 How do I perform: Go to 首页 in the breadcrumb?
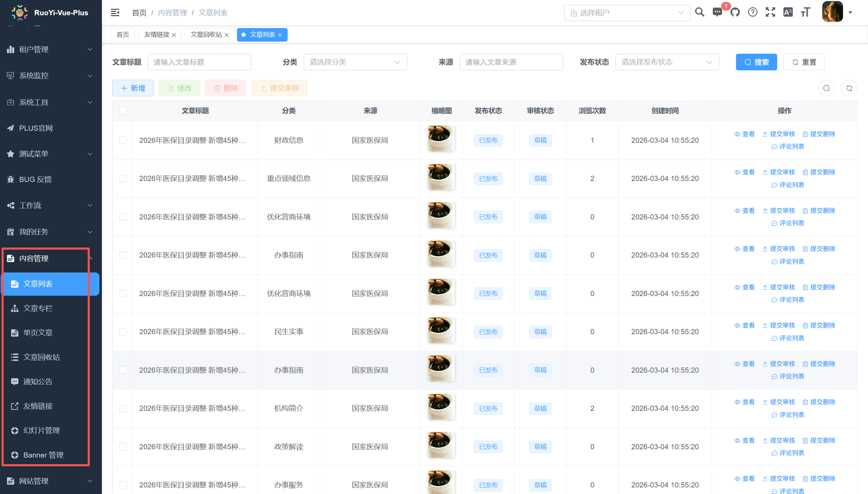point(139,13)
